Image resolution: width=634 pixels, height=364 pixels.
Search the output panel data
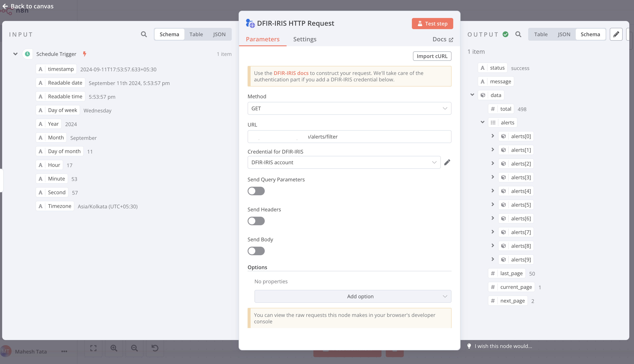pos(518,34)
